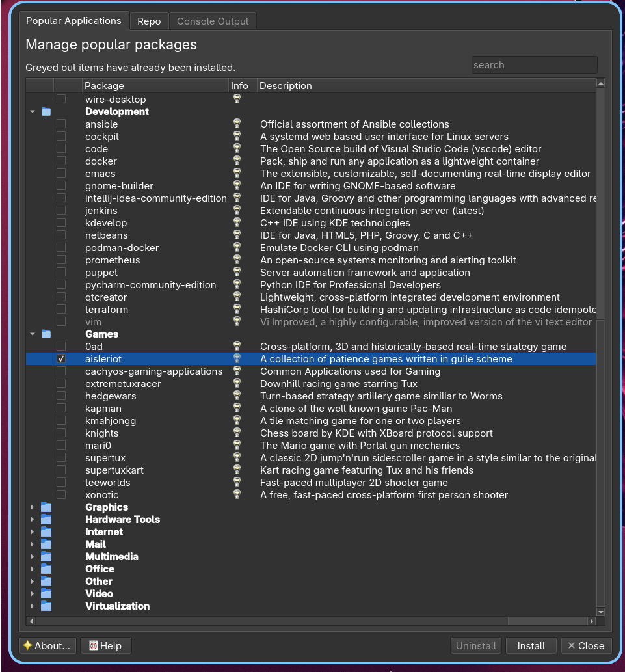
Task: Click info bulb beside kdevelop
Action: 237,223
